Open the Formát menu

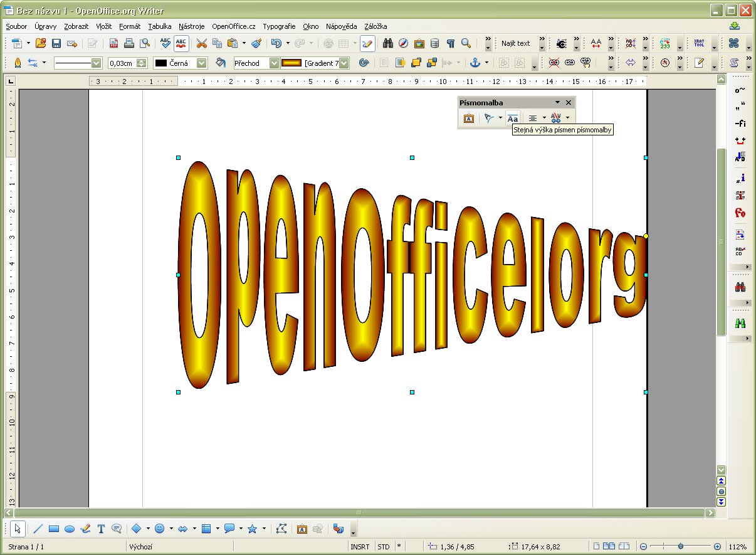click(130, 26)
